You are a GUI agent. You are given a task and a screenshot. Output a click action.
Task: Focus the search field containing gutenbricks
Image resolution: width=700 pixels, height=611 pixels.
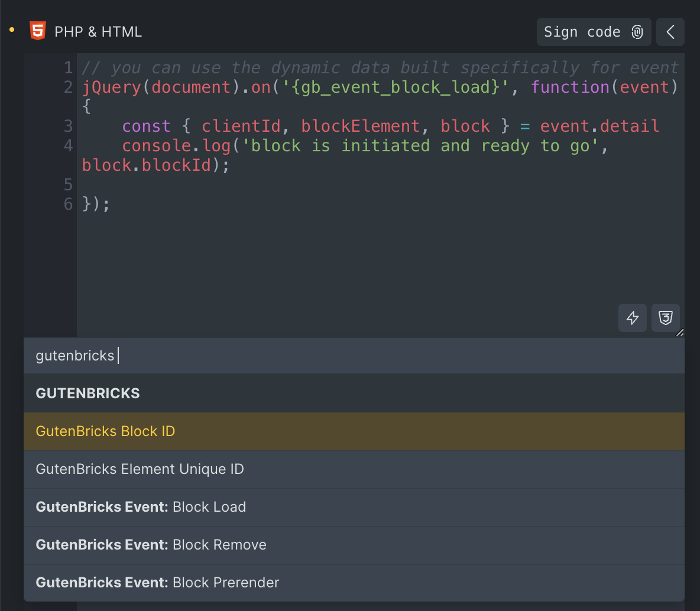[x=354, y=356]
